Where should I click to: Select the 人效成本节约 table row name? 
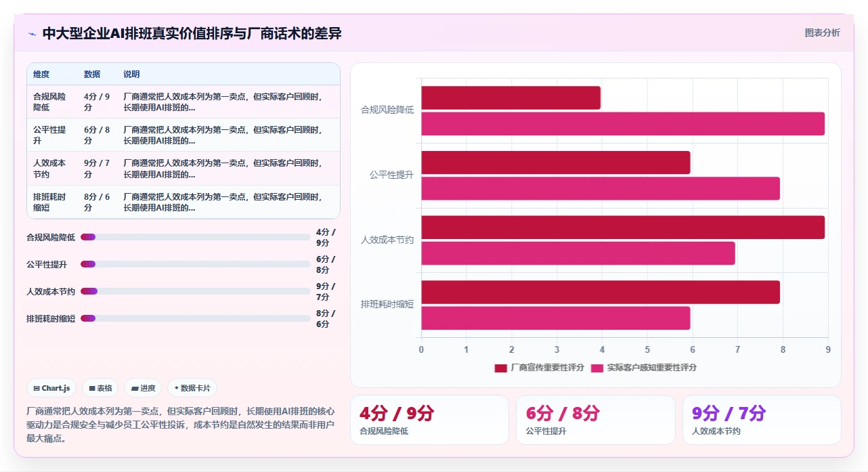[x=50, y=169]
